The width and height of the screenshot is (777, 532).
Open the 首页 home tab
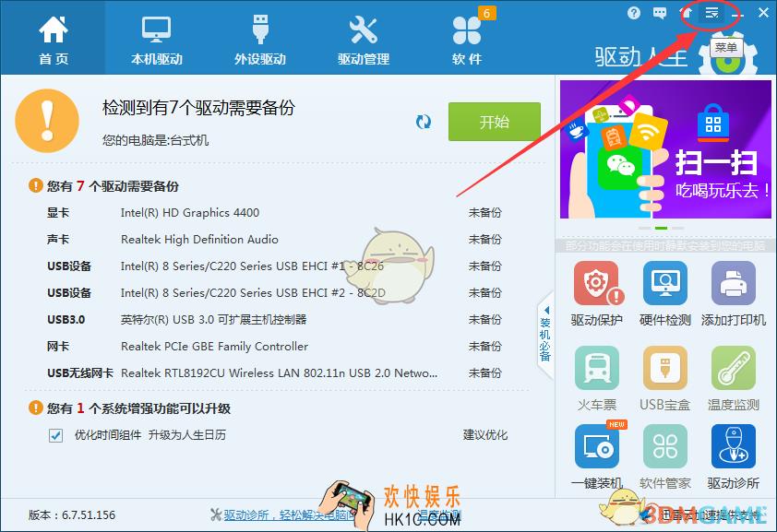click(53, 40)
